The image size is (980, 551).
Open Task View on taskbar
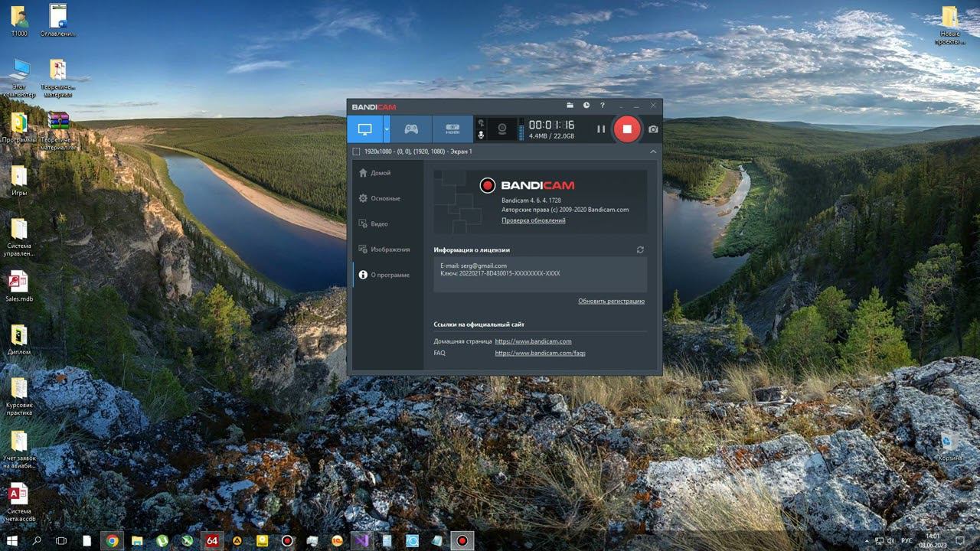(x=61, y=540)
